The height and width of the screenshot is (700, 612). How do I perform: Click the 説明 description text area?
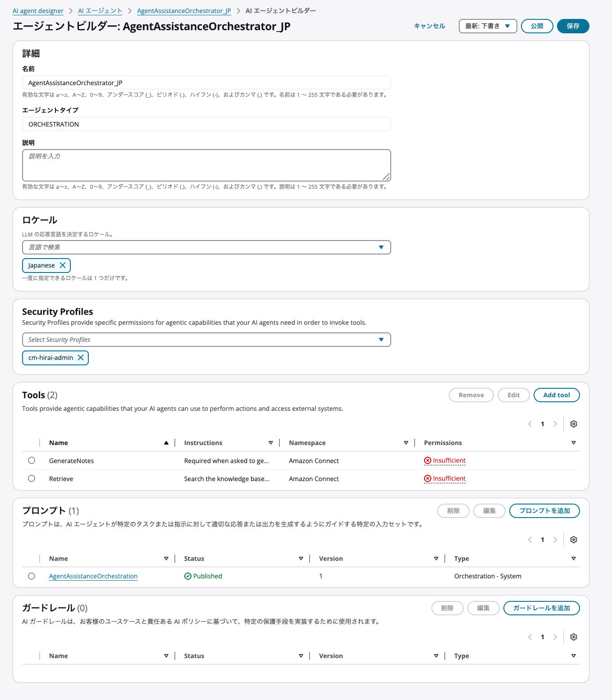[x=206, y=165]
